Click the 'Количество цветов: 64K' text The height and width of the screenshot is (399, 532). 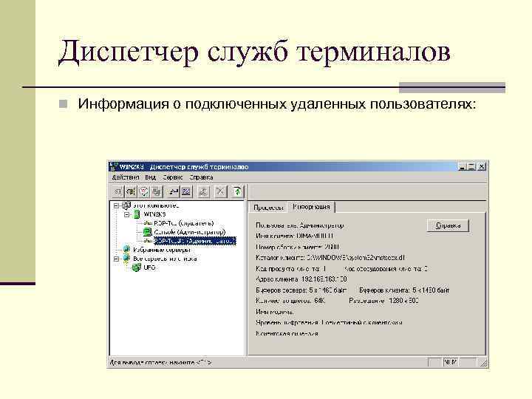click(x=290, y=301)
